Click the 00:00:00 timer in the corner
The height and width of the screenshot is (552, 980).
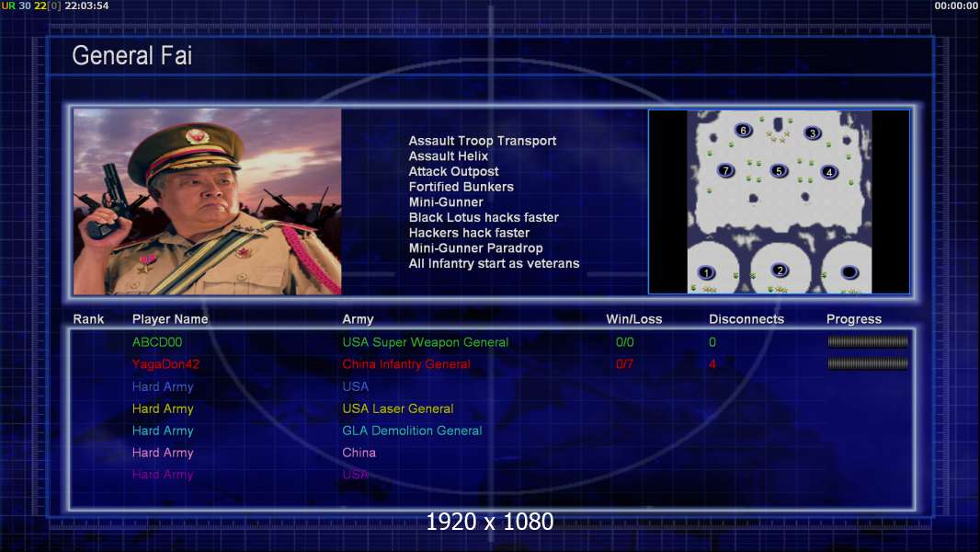tap(956, 6)
